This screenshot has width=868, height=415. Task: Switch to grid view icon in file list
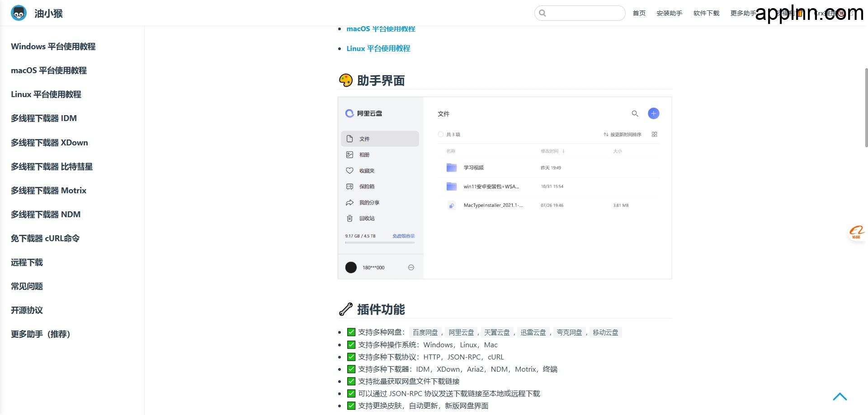[654, 134]
